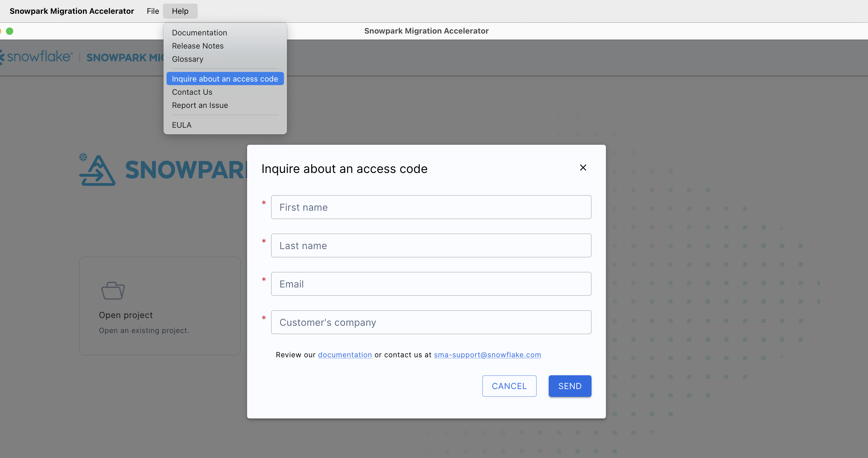
Task: Choose Contact Us from the Help menu
Action: coord(192,92)
